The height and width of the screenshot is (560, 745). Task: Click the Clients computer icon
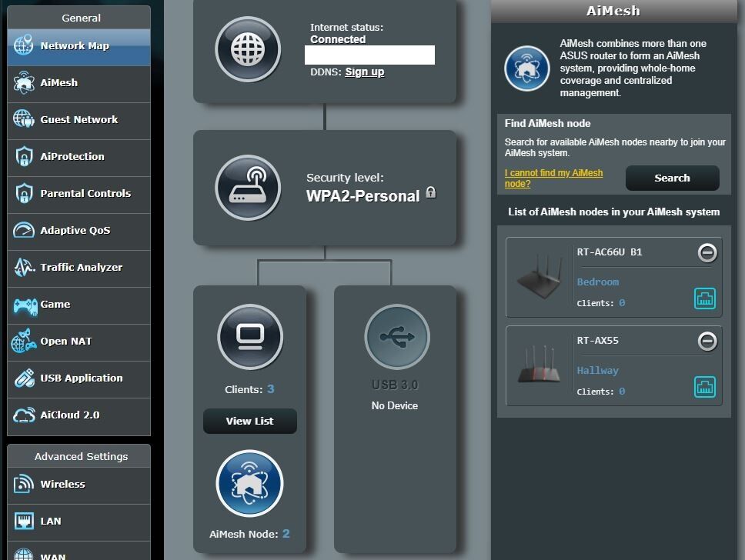coord(250,337)
